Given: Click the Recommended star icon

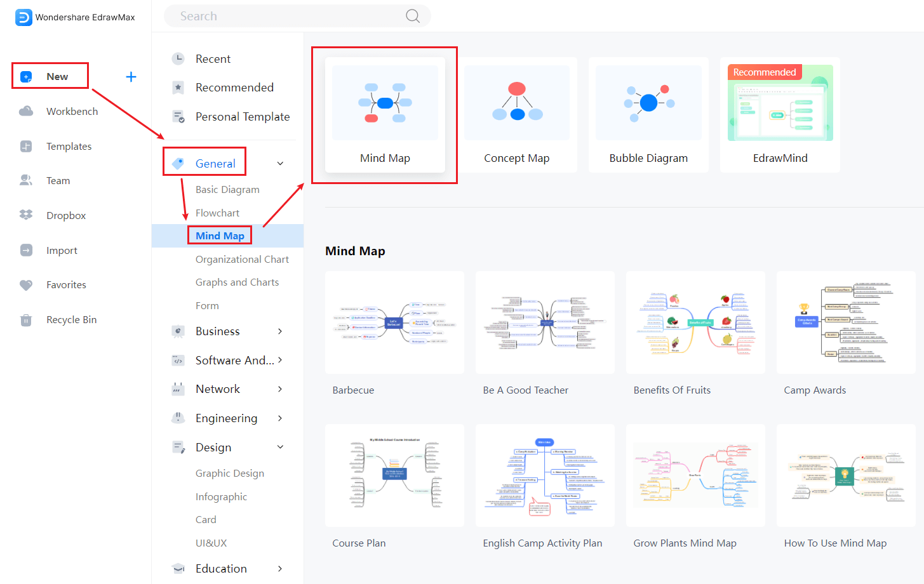Looking at the screenshot, I should pos(178,88).
